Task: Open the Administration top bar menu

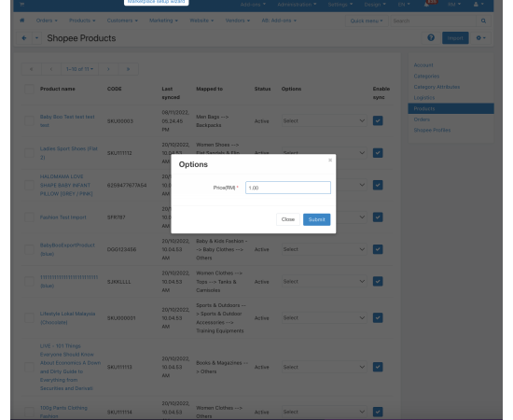Action: [297, 5]
